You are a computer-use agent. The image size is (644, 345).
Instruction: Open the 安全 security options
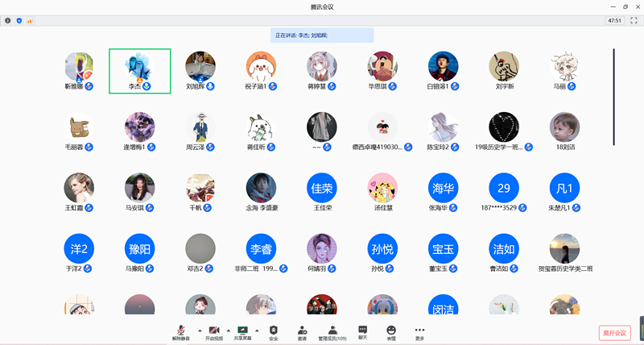tap(274, 332)
